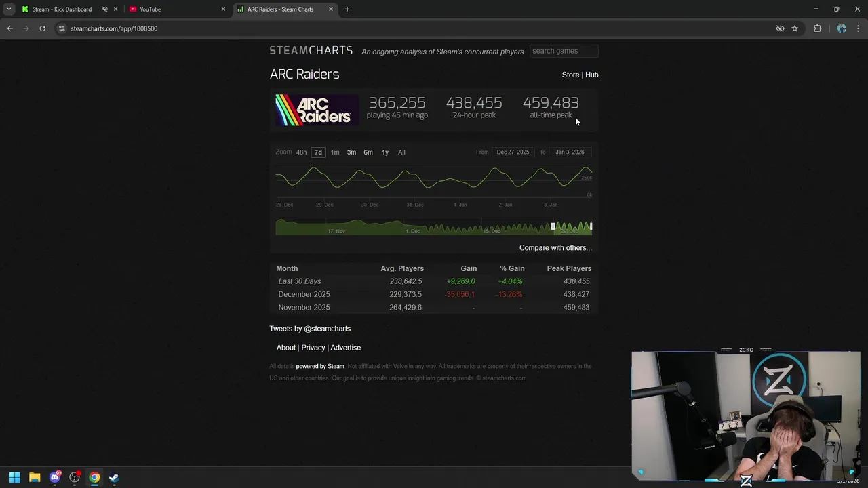
Task: Click the crossed-eye icon in address bar
Action: pos(780,28)
